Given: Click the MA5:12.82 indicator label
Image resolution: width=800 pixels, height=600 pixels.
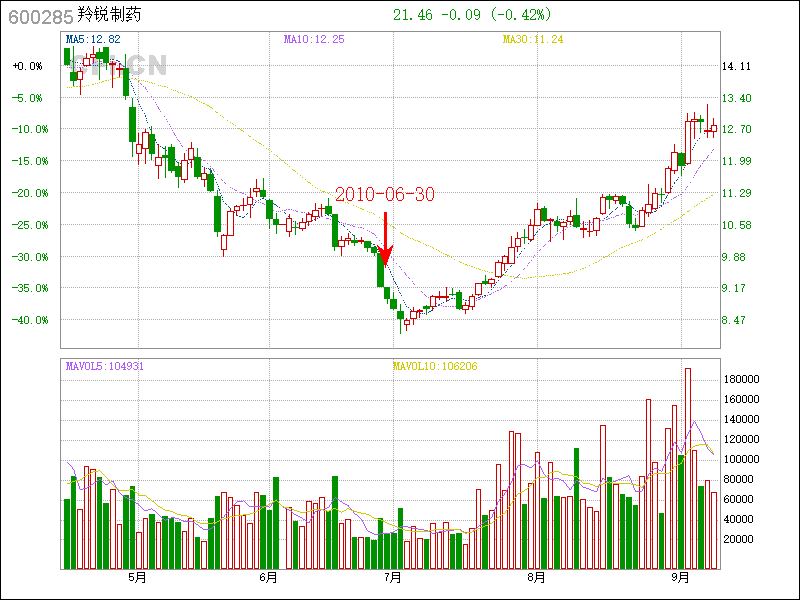Looking at the screenshot, I should pos(93,39).
